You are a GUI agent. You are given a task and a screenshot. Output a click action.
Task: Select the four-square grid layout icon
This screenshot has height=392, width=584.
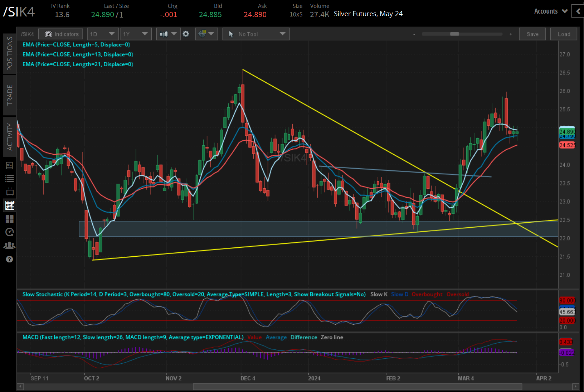tap(10, 219)
